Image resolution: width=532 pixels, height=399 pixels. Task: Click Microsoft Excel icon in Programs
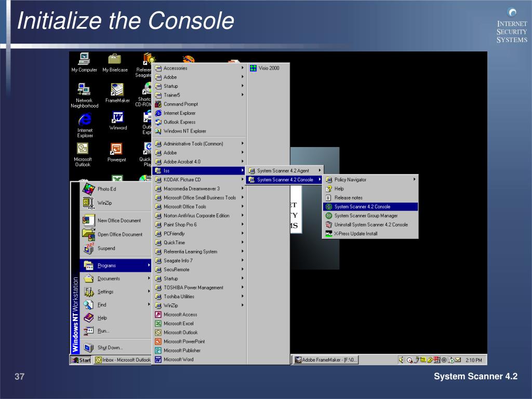[x=158, y=324]
